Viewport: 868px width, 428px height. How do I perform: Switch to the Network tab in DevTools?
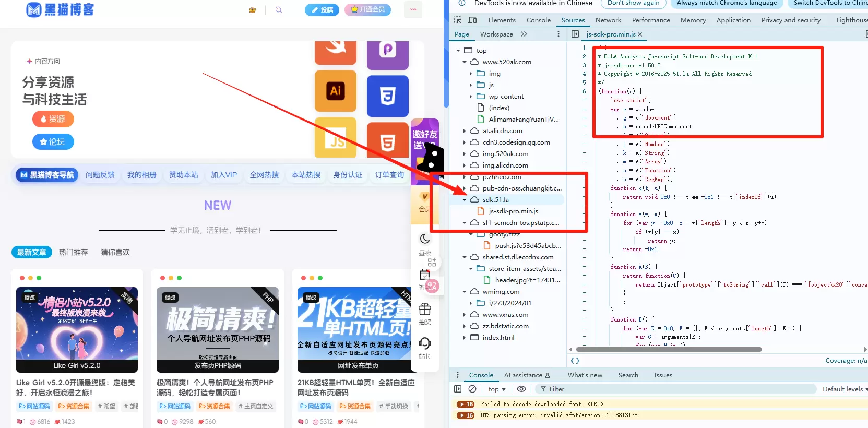608,20
